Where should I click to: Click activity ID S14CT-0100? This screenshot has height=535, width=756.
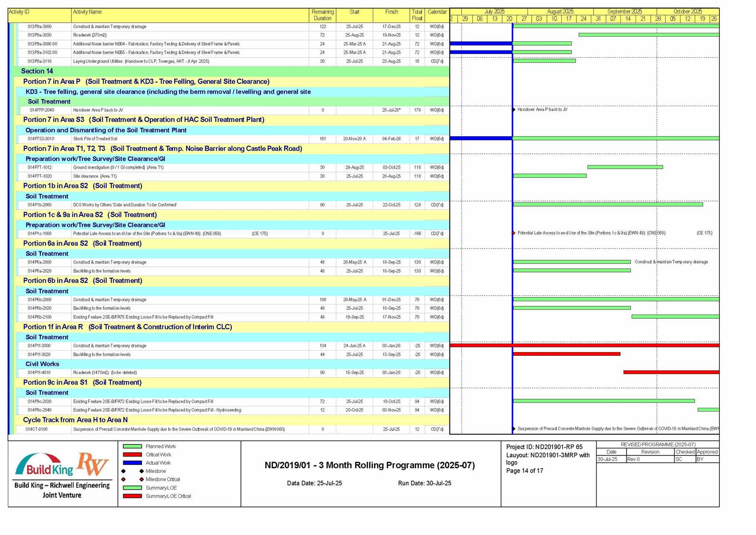[37, 429]
